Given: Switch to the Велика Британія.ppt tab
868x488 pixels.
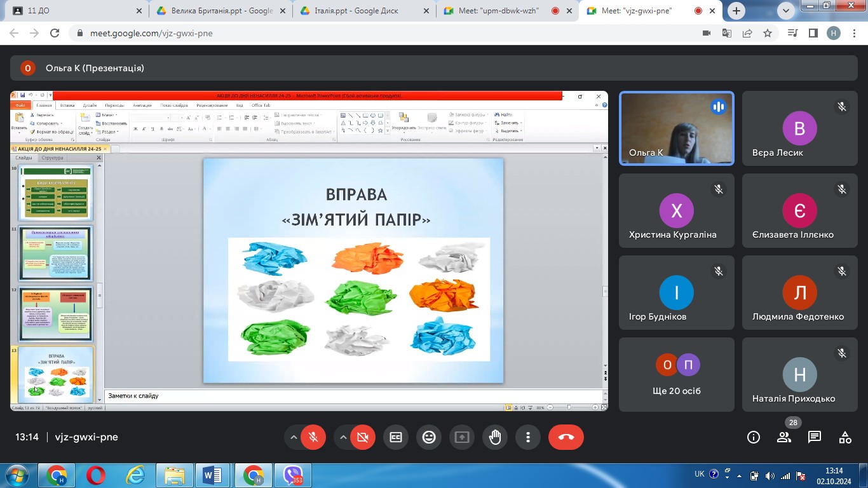Looking at the screenshot, I should coord(219,11).
